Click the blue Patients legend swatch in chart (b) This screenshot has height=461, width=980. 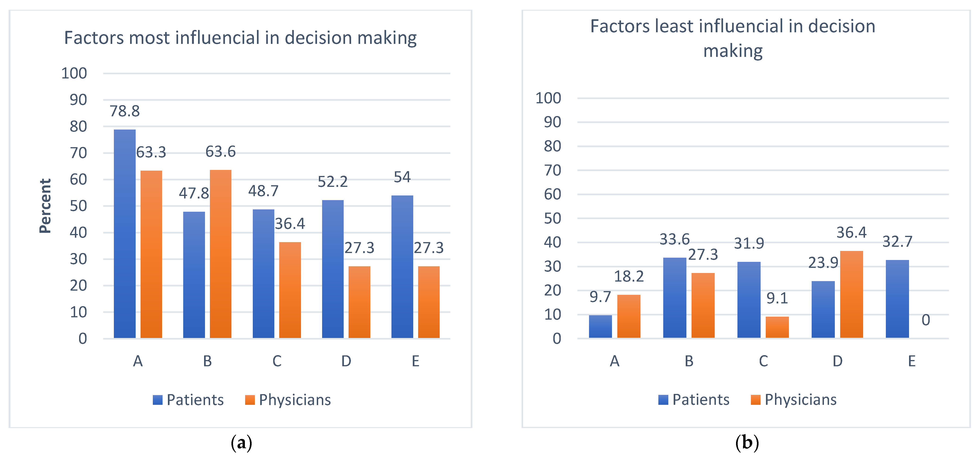point(663,400)
